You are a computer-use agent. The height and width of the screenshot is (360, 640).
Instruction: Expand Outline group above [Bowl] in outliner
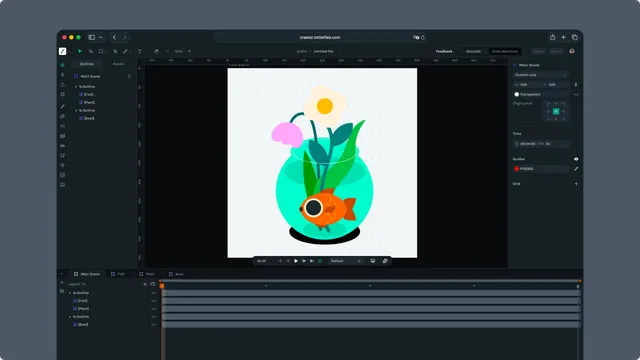click(x=76, y=111)
